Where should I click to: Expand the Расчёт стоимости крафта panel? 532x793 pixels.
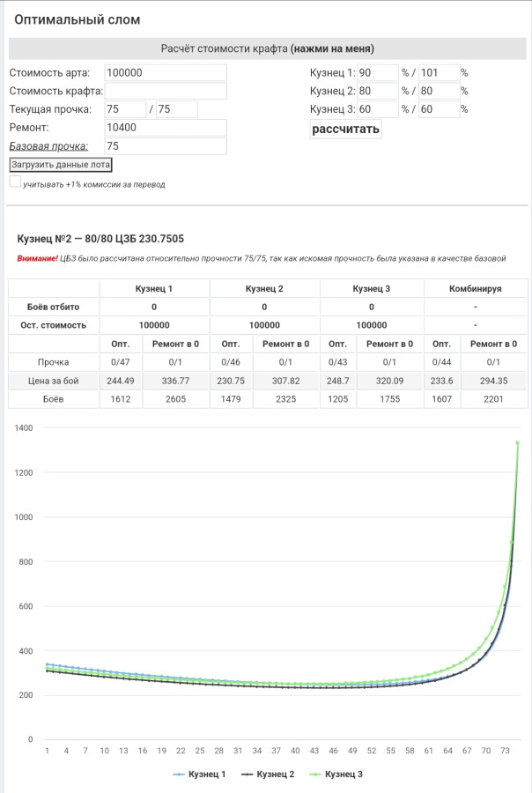point(268,48)
